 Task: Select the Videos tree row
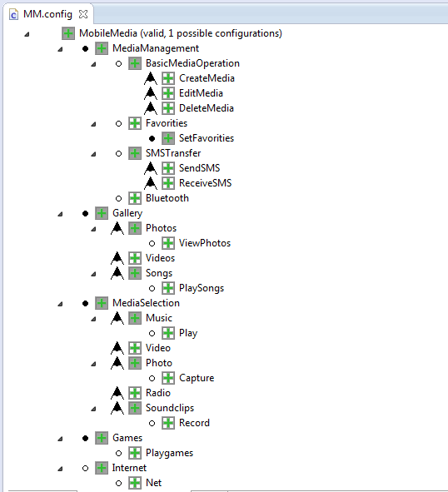click(x=160, y=258)
